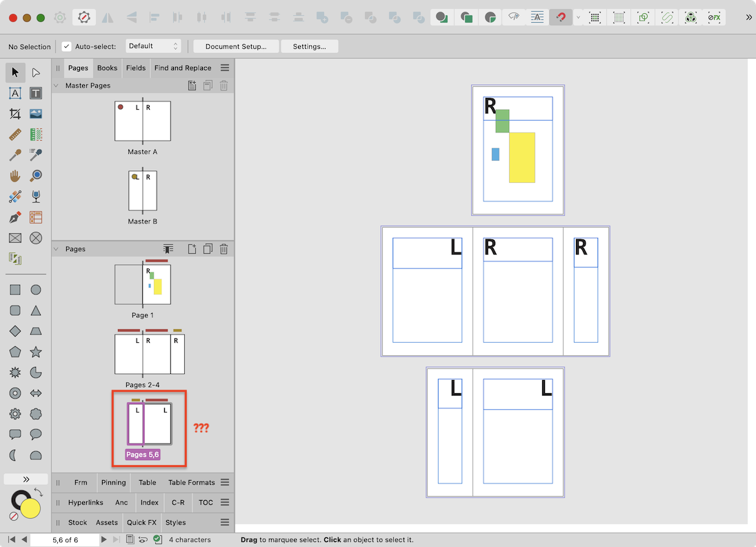This screenshot has width=756, height=547.
Task: Toggle the Auto-select checkbox
Action: click(66, 46)
